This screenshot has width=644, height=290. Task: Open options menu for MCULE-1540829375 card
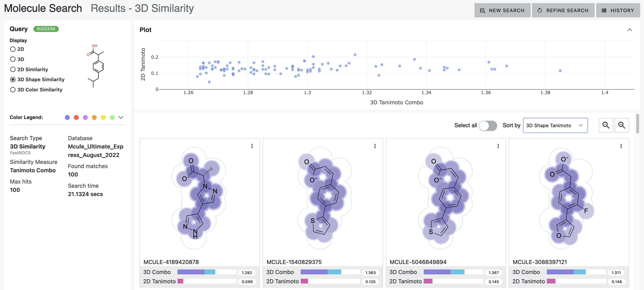click(375, 146)
